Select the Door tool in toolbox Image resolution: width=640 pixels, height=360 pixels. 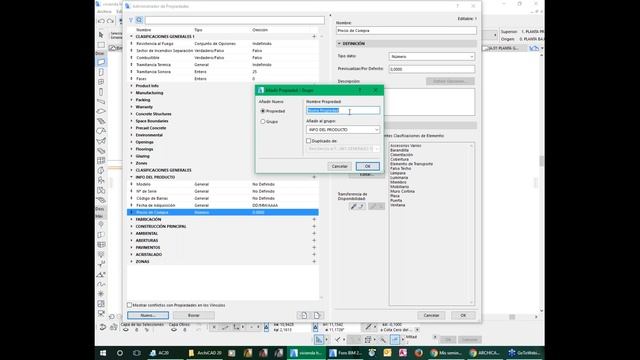101,72
